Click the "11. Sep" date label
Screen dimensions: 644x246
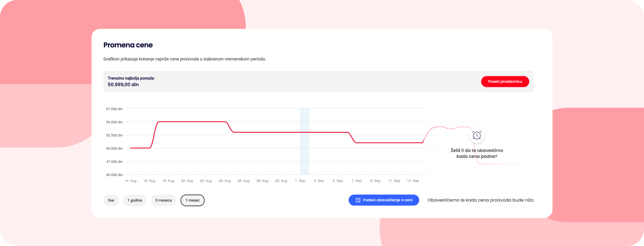point(394,181)
